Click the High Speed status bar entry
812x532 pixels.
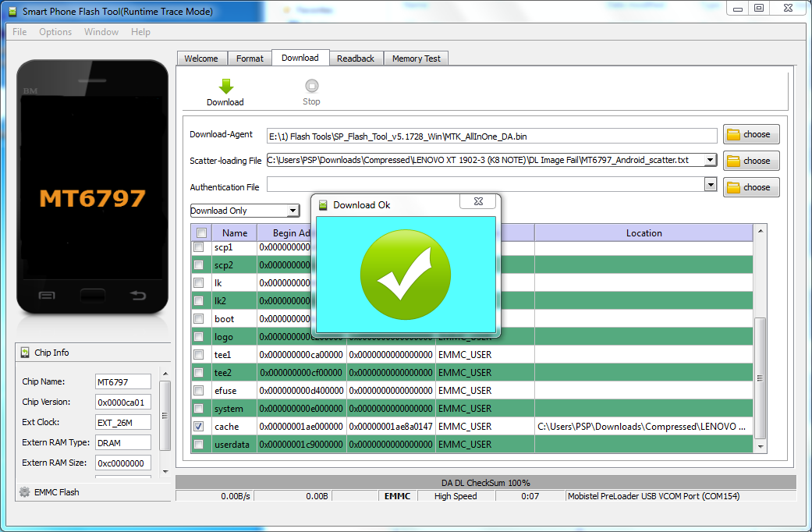click(456, 496)
